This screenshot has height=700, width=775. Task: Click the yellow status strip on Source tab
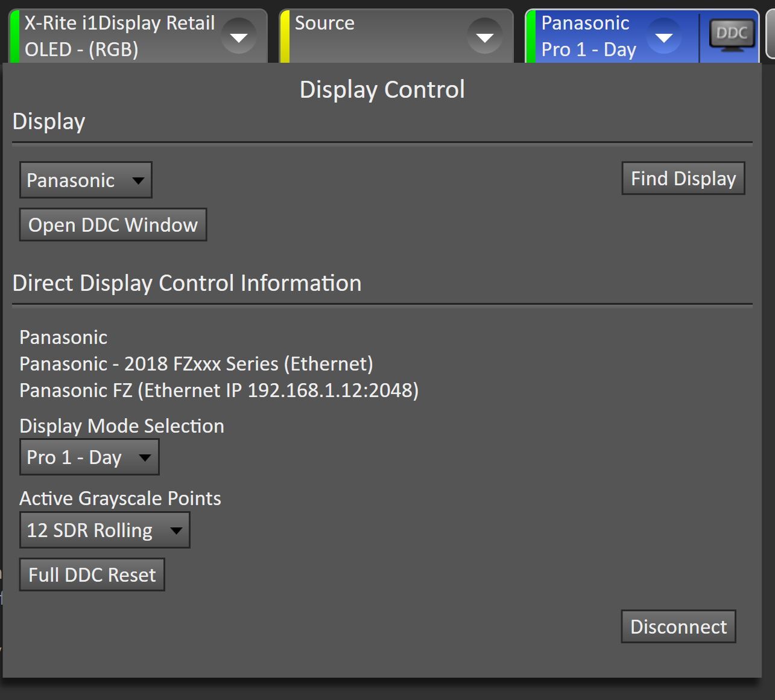(x=285, y=36)
